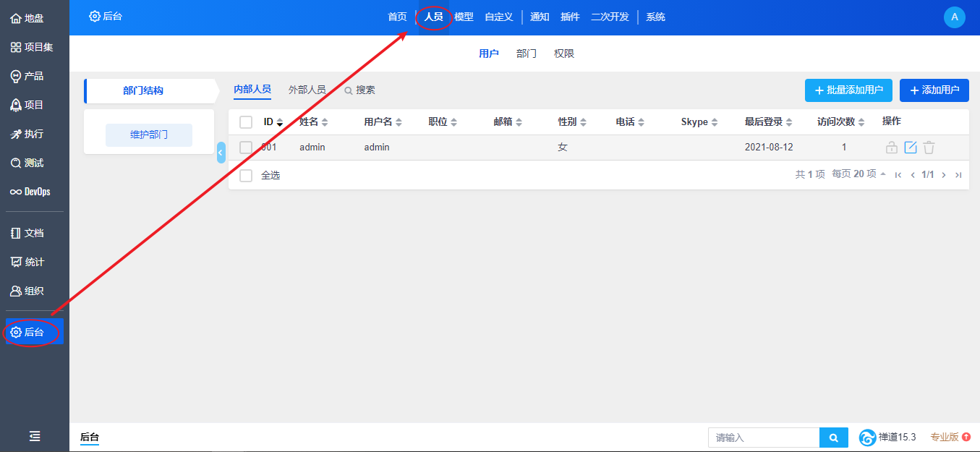Click the edit icon for admin user

click(x=911, y=148)
